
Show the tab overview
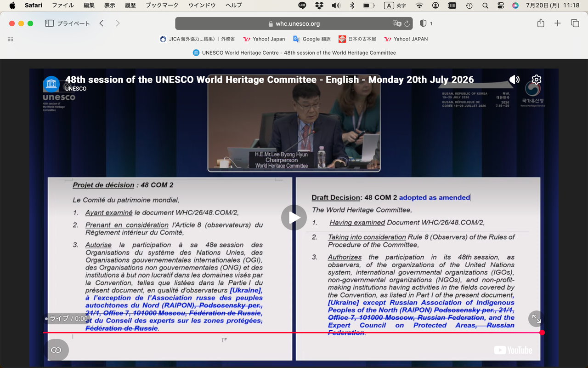click(575, 23)
